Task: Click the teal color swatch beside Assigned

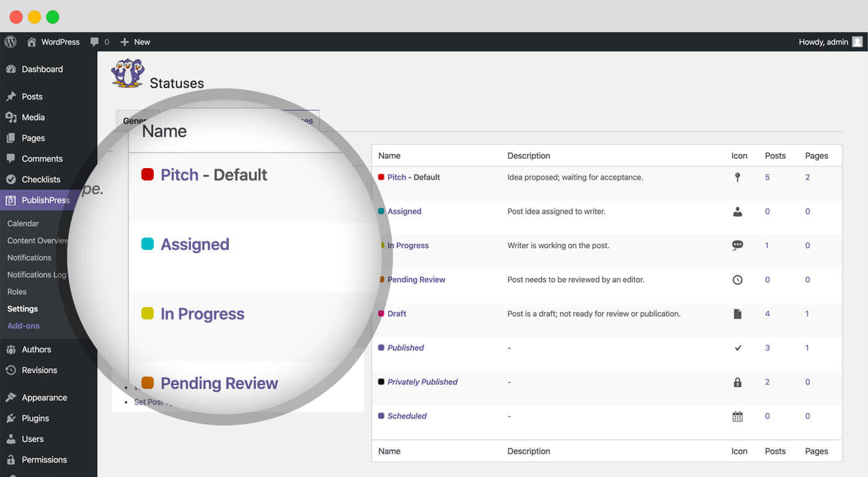Action: [x=381, y=212]
